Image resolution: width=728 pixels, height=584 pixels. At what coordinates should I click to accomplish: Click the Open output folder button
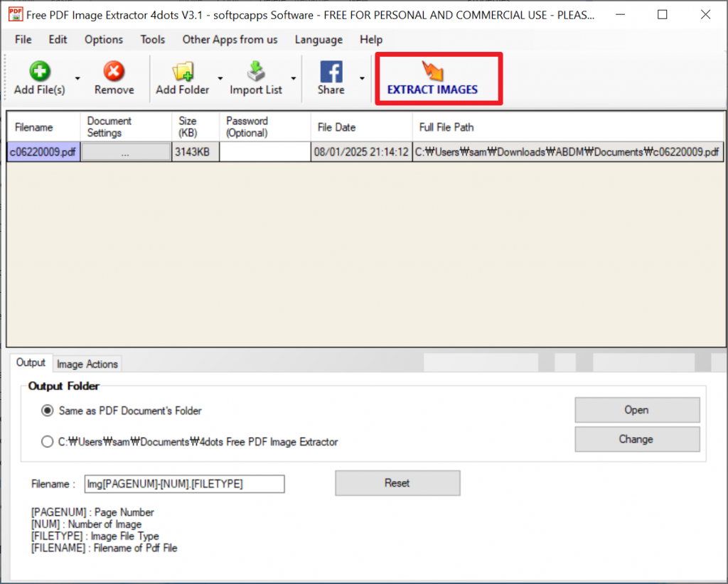637,410
